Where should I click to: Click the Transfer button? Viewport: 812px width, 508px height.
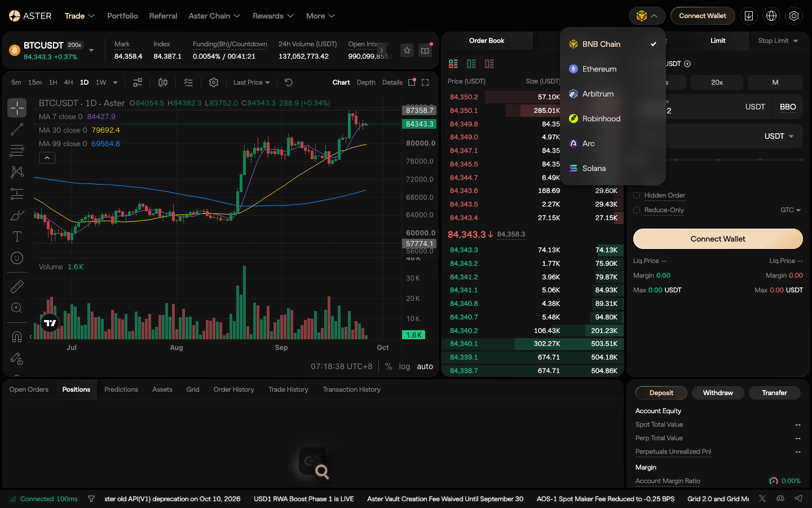click(775, 393)
